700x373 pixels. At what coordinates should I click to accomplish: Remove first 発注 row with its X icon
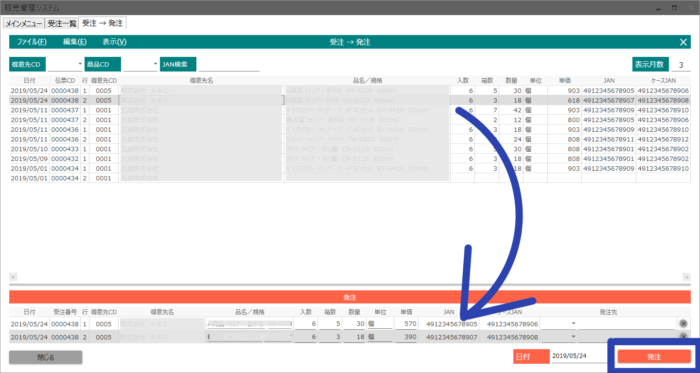[683, 324]
